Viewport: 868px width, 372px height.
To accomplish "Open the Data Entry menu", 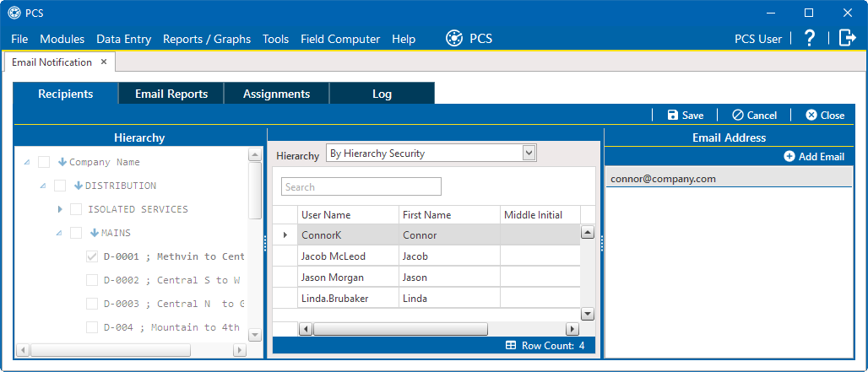I will 123,39.
